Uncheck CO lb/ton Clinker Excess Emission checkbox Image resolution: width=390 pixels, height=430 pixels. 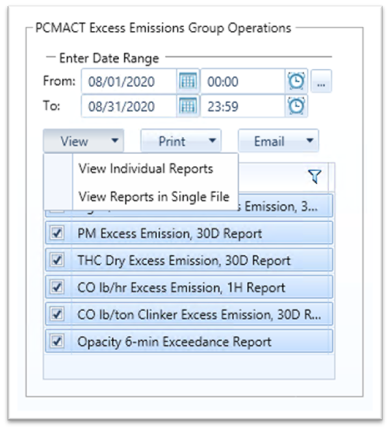[x=57, y=314]
